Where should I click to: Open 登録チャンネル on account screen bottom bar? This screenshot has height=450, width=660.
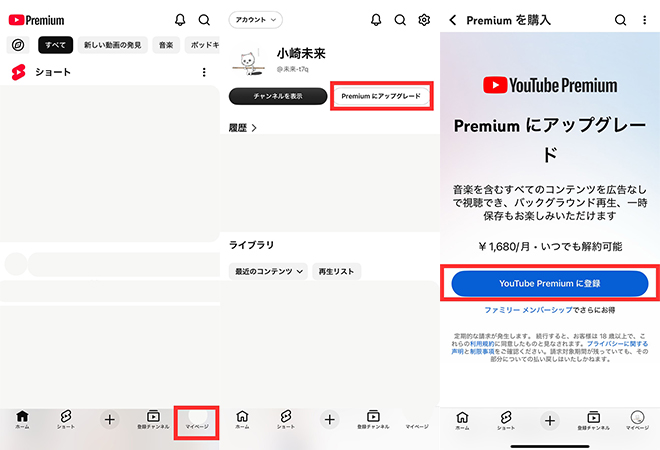click(x=373, y=419)
